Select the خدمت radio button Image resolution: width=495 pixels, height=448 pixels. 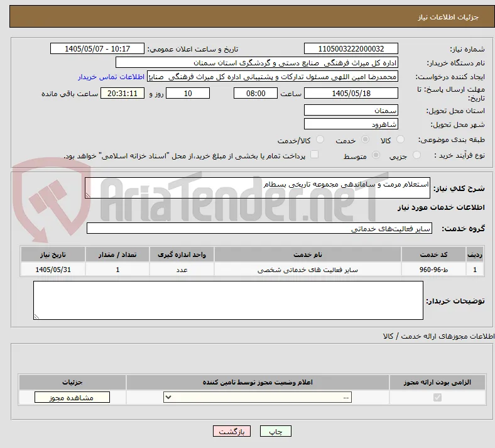(365, 139)
